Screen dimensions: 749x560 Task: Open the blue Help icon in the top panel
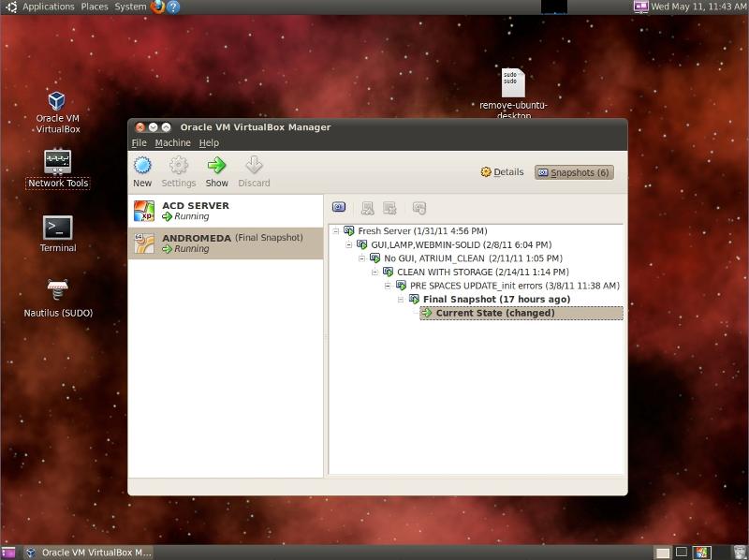(x=173, y=7)
